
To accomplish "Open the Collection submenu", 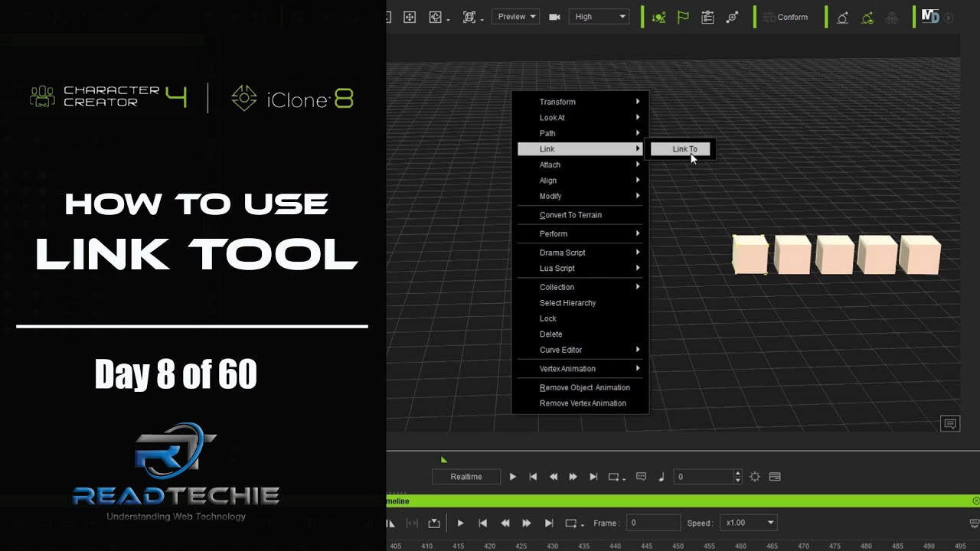I will pyautogui.click(x=580, y=287).
